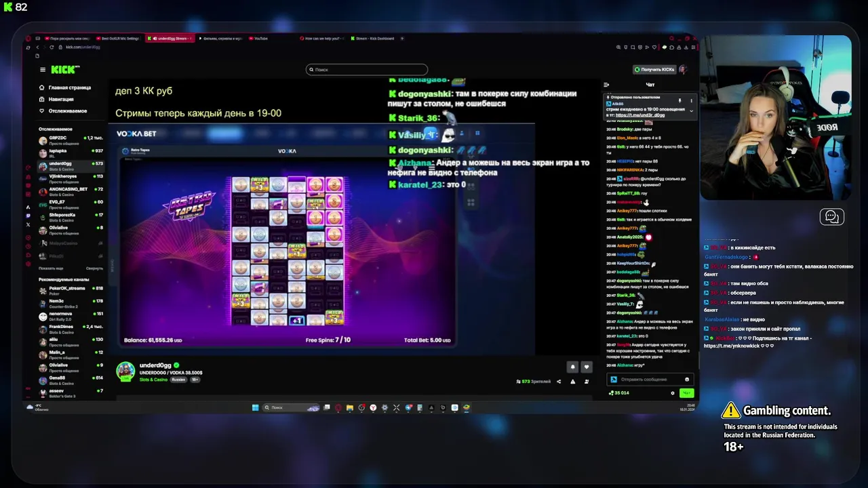Click Получить KICKs button
868x488 pixels.
[x=654, y=69]
